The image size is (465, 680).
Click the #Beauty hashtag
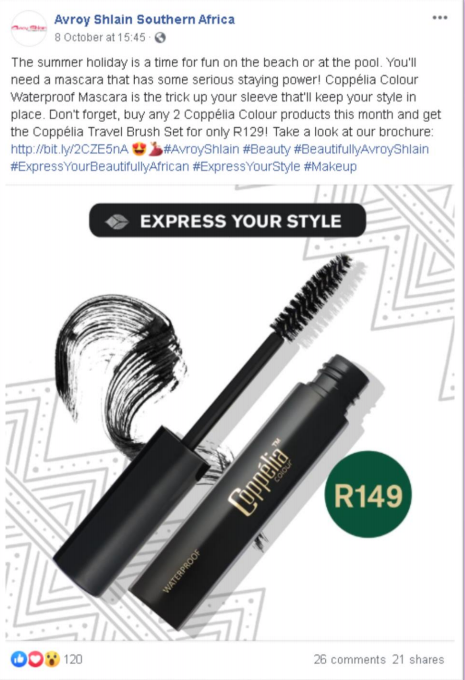[x=266, y=149]
